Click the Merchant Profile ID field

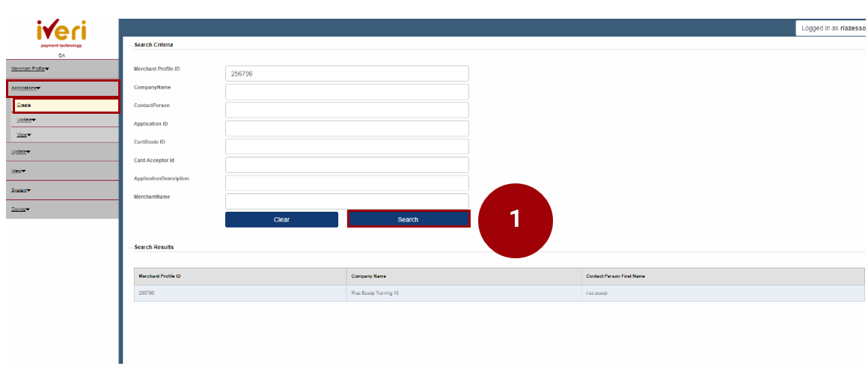346,73
